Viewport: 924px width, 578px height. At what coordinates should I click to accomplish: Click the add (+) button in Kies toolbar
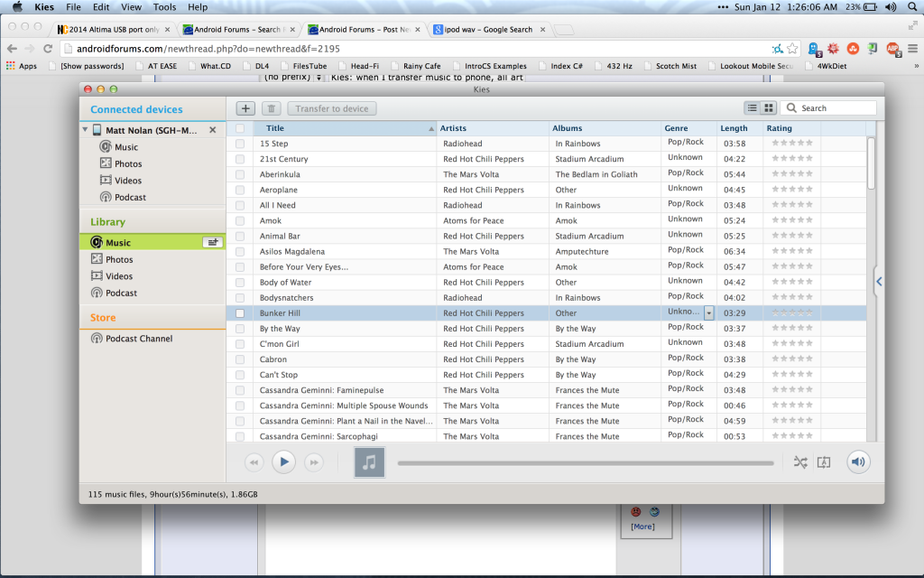pos(245,108)
